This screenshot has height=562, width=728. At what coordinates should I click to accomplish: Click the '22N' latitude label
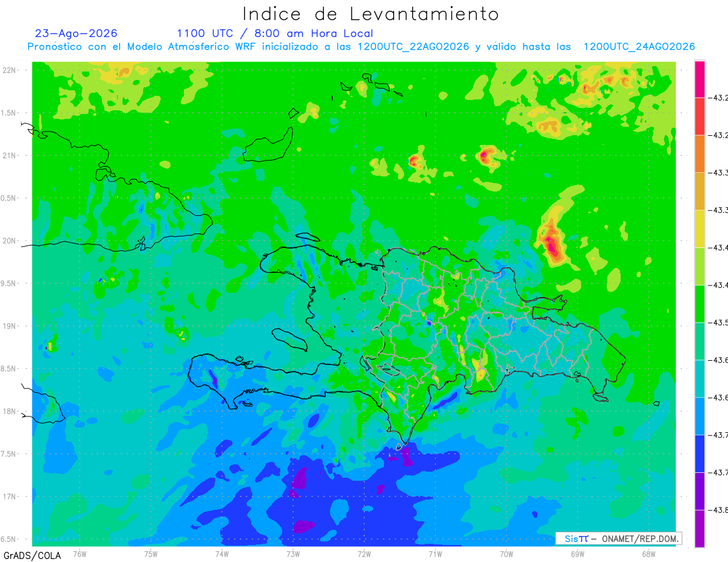pos(10,70)
